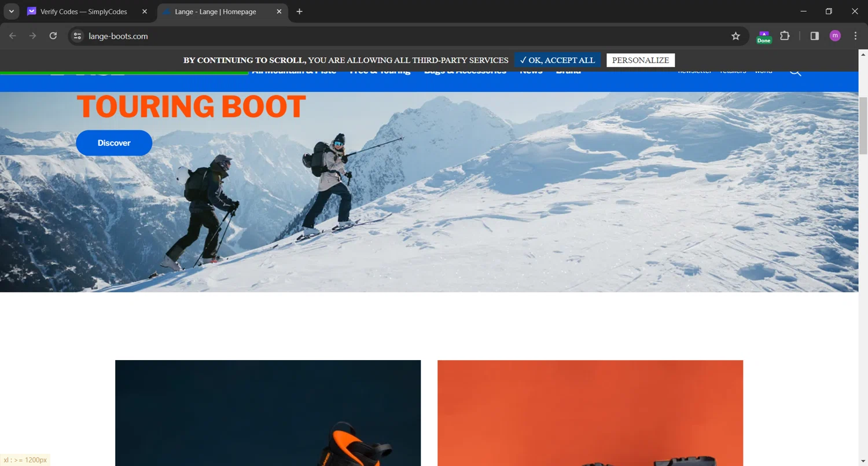Open the profile avatar icon
The width and height of the screenshot is (868, 466).
pos(835,36)
